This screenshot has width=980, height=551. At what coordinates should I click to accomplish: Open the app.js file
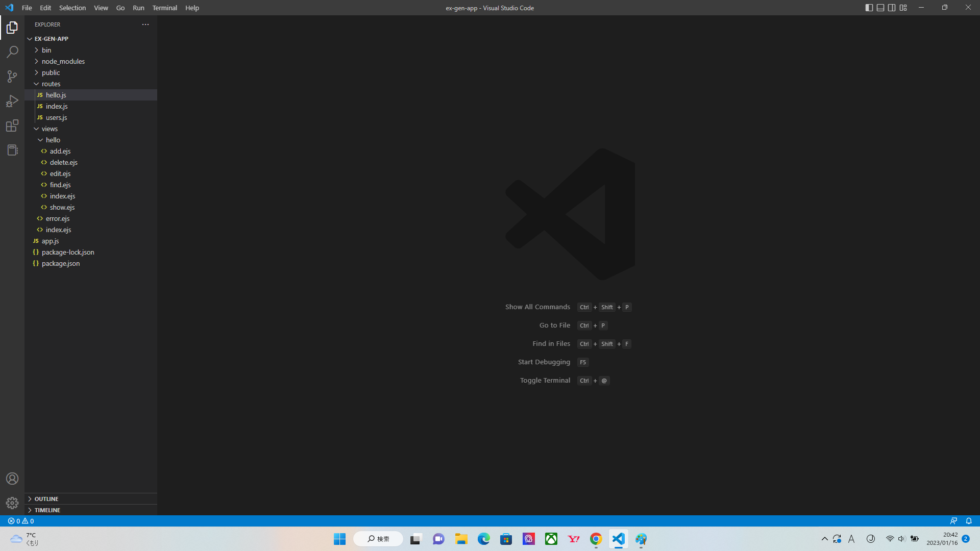[x=50, y=241]
